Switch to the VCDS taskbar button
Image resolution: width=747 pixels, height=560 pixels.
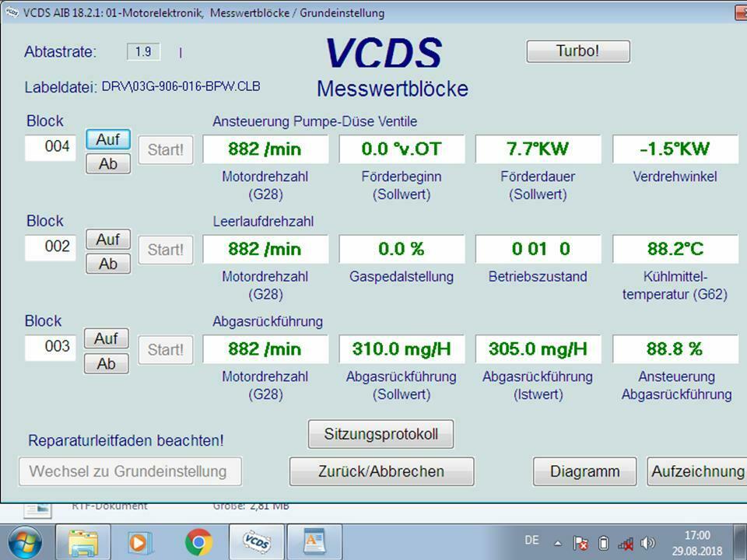click(257, 542)
